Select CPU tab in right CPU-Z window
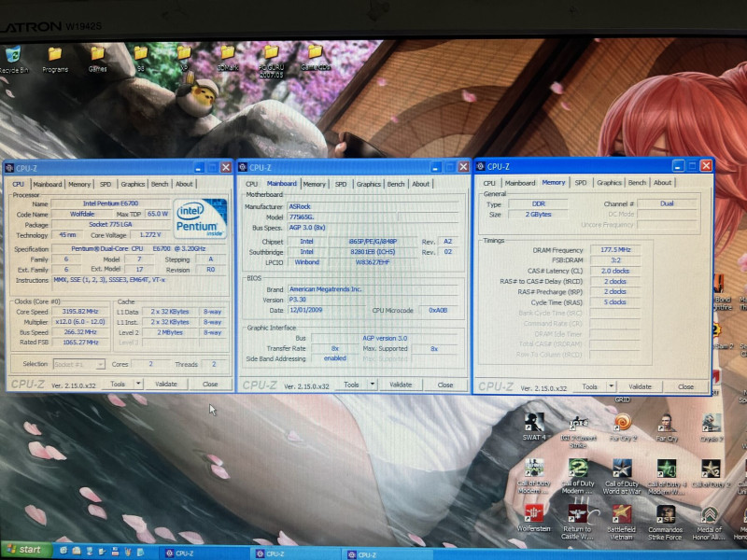 489,183
